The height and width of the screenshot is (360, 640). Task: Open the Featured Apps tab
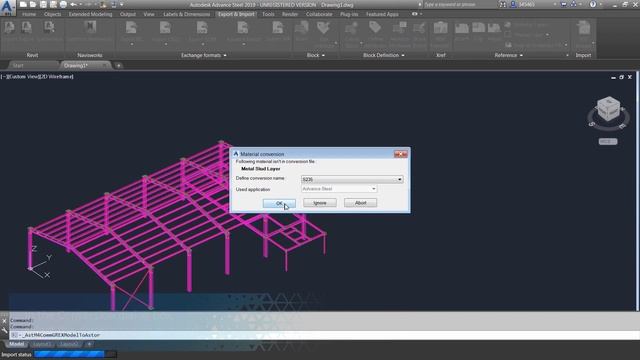382,14
